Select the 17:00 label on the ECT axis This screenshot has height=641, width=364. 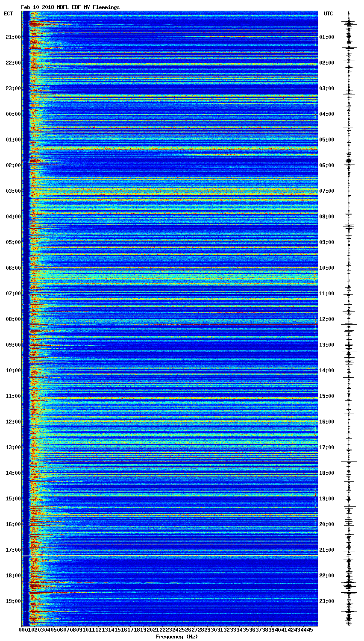coord(13,550)
